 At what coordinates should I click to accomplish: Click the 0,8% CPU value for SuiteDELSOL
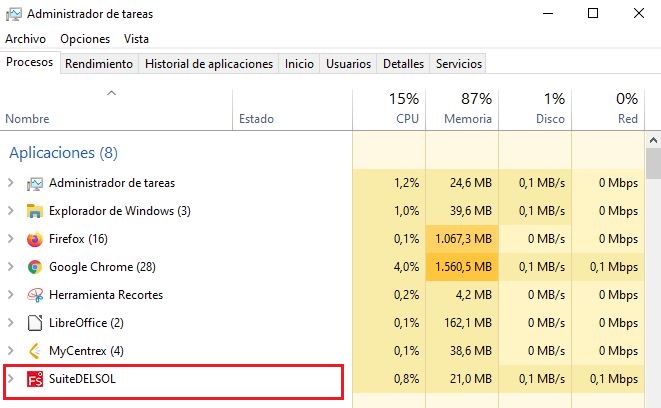click(406, 378)
